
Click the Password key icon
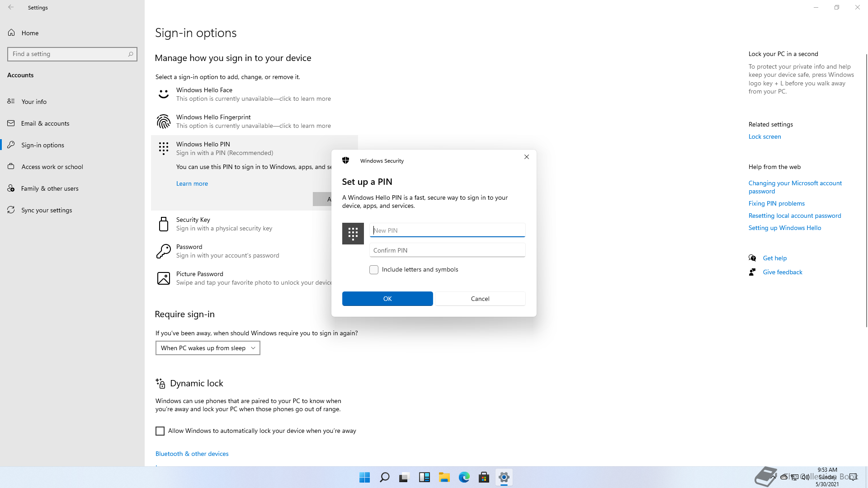point(164,251)
